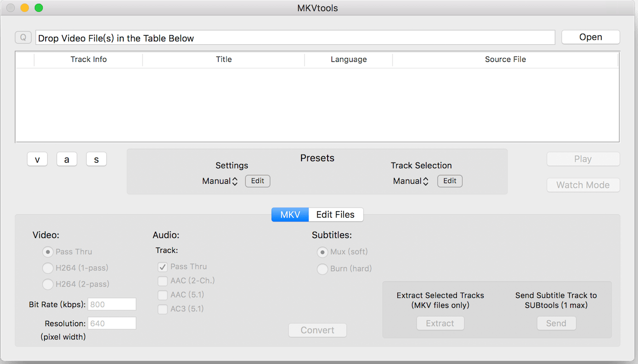
Task: Toggle the a audio track button
Action: click(67, 159)
